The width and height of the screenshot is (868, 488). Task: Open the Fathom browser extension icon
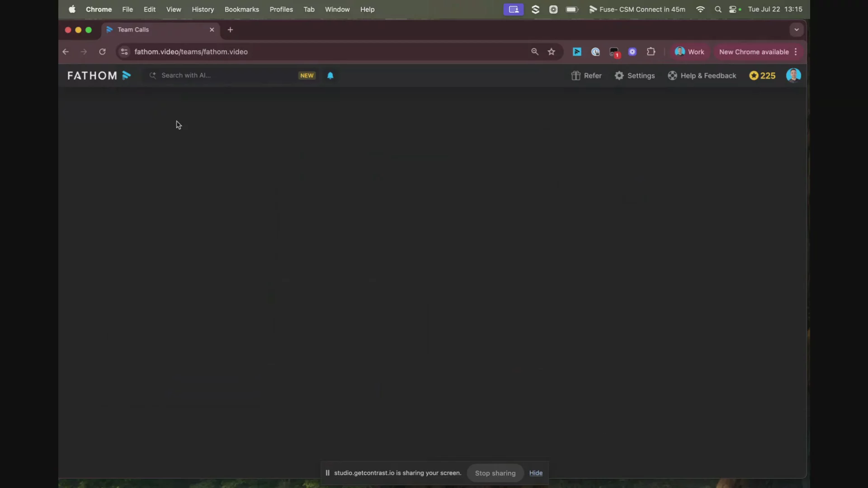coord(577,52)
